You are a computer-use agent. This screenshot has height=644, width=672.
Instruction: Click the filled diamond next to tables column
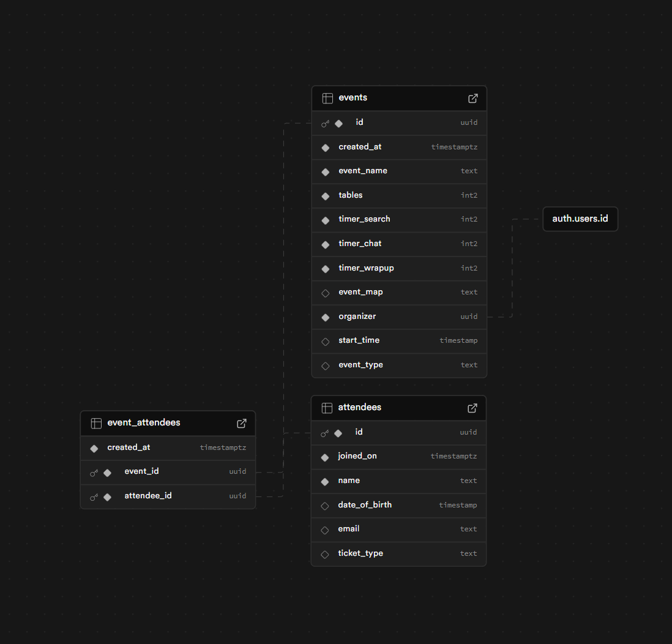[x=325, y=196]
